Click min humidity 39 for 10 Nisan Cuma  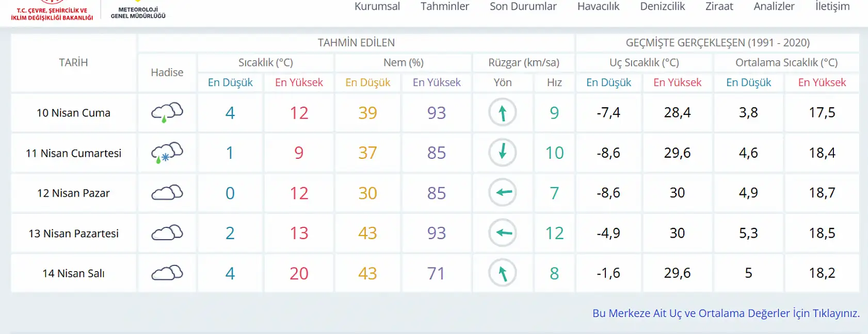coord(368,113)
